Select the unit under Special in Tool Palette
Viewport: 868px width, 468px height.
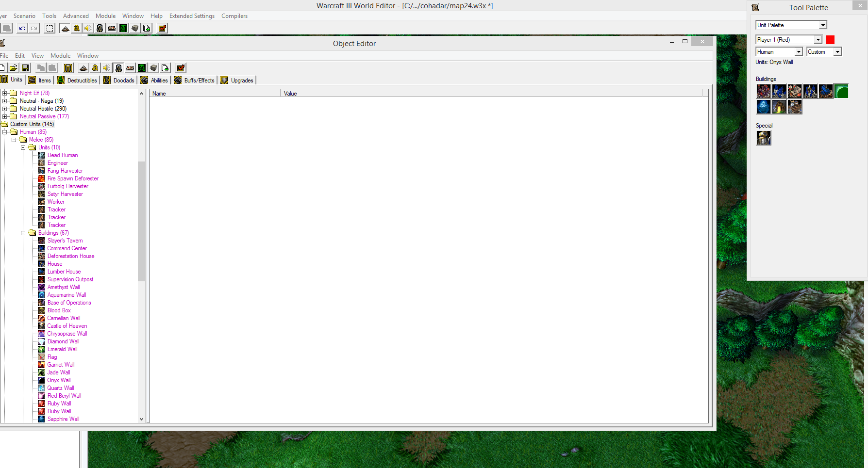pyautogui.click(x=764, y=138)
